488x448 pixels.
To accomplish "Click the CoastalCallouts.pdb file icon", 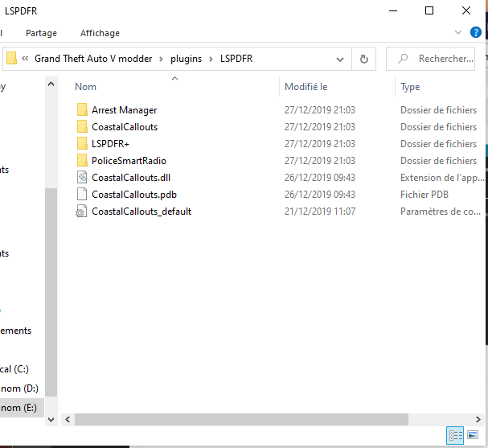I will click(x=82, y=195).
